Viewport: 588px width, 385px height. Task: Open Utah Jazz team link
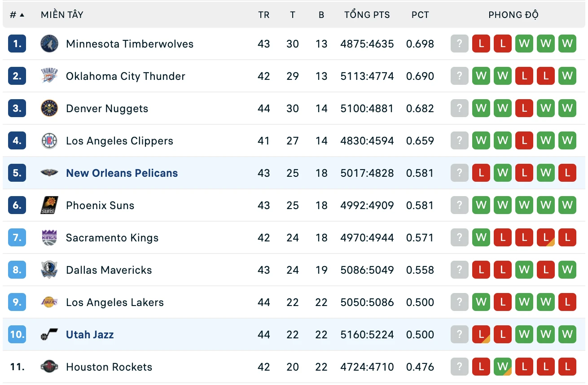click(90, 335)
